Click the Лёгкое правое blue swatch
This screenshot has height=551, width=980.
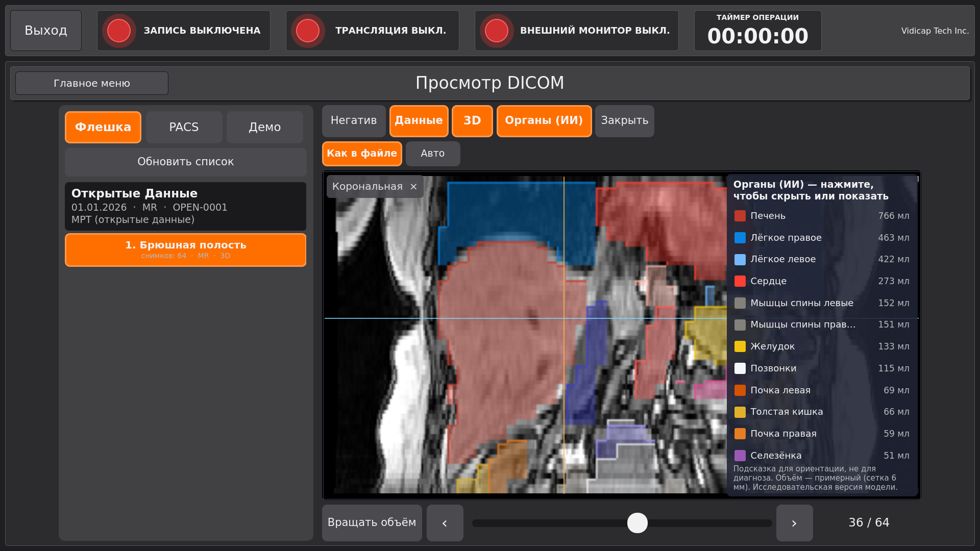(740, 238)
